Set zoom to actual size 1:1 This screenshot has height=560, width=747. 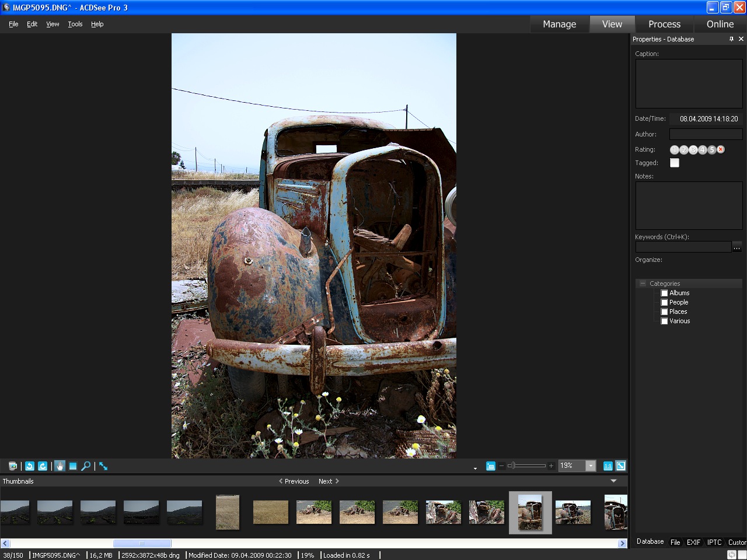[x=608, y=466]
